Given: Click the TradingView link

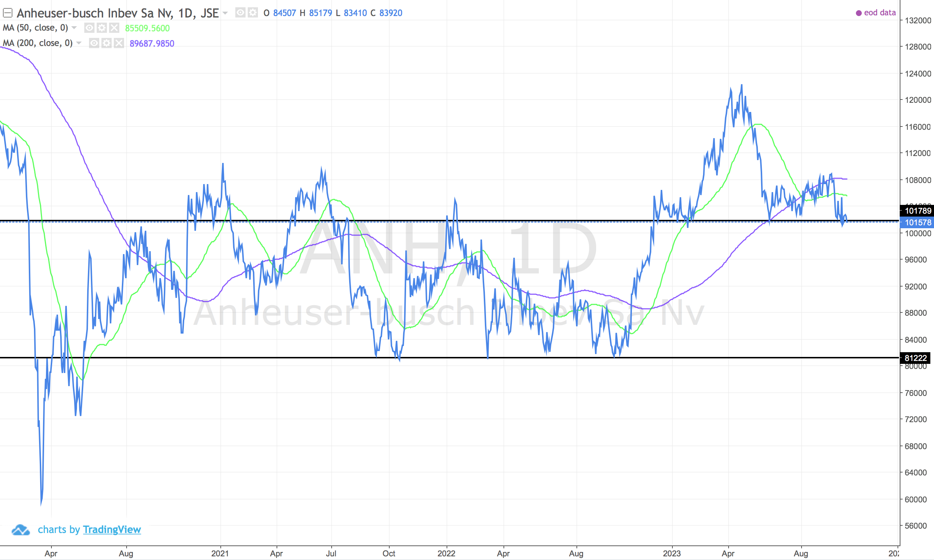Looking at the screenshot, I should coord(112,529).
